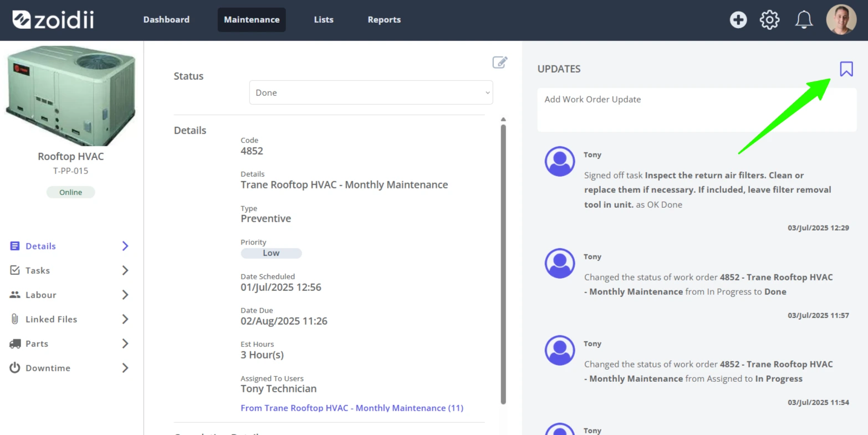
Task: Click the Tasks checkbox icon in sidebar
Action: [15, 270]
